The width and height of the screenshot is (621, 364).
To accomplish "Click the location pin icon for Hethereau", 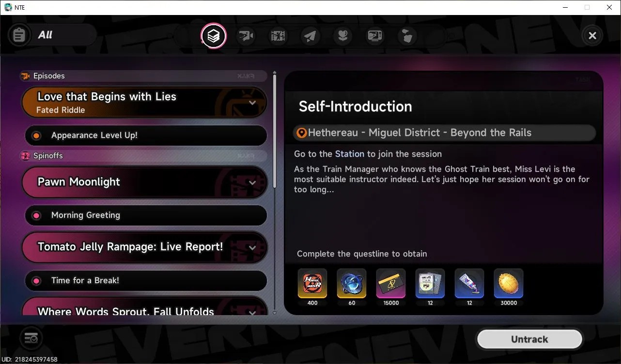I will 301,133.
